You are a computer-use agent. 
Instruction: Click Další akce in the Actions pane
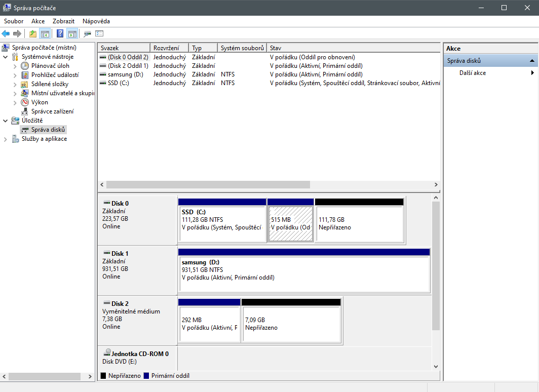point(472,73)
